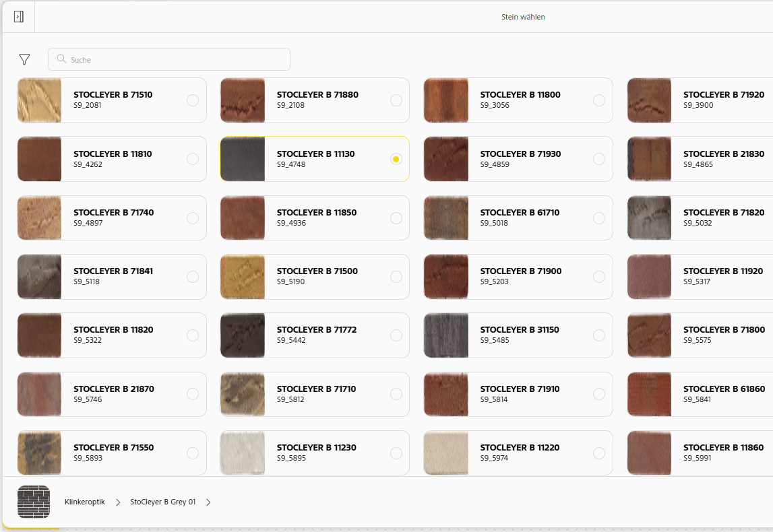Expand chevron after Klinkeroptik breadcrumb
Viewport: 773px width, 532px height.
point(118,502)
